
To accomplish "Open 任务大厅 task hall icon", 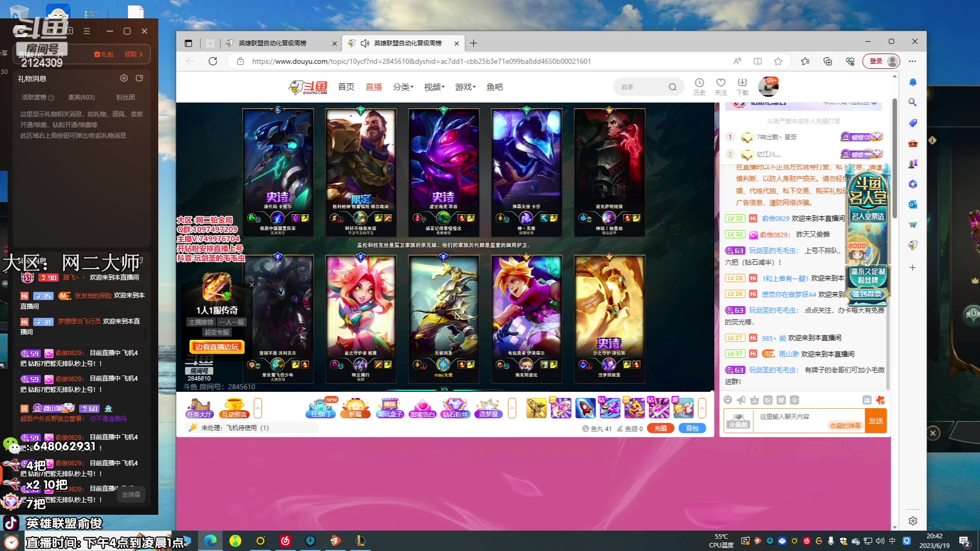I will (200, 408).
